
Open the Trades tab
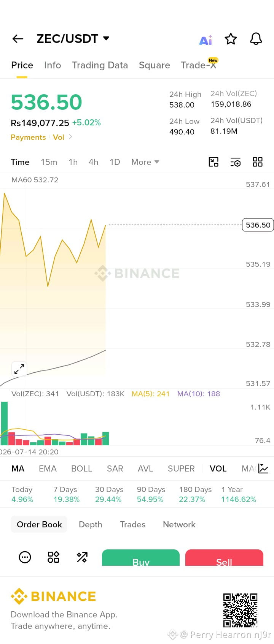[x=133, y=524]
